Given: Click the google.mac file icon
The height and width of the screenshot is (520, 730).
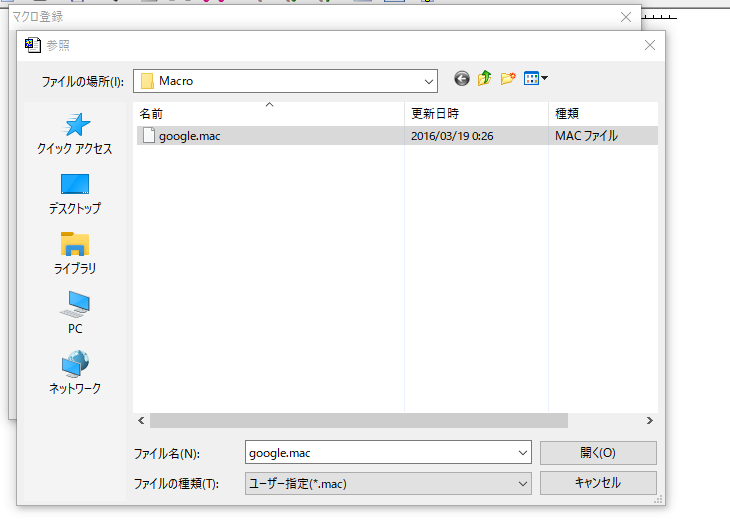Looking at the screenshot, I should [x=149, y=135].
